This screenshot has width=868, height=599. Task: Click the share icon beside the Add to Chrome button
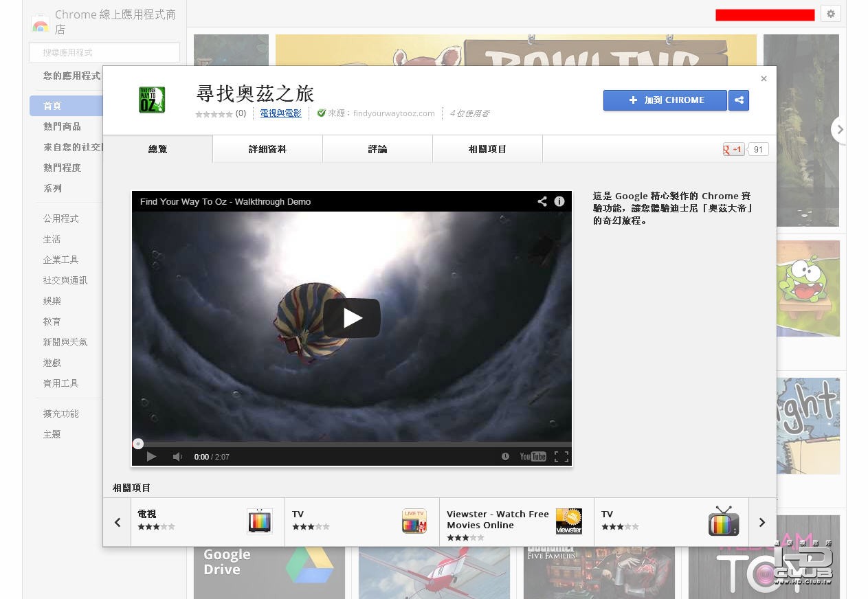pyautogui.click(x=739, y=100)
